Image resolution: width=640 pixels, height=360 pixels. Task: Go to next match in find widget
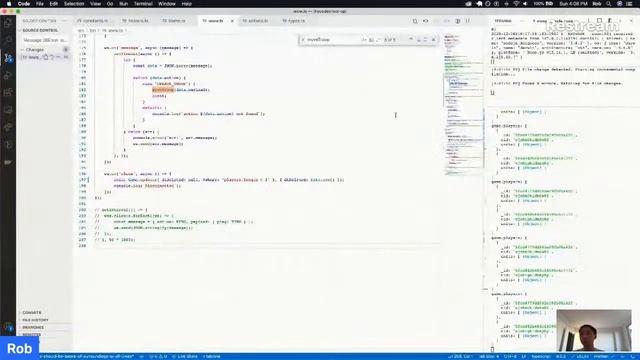click(x=419, y=40)
